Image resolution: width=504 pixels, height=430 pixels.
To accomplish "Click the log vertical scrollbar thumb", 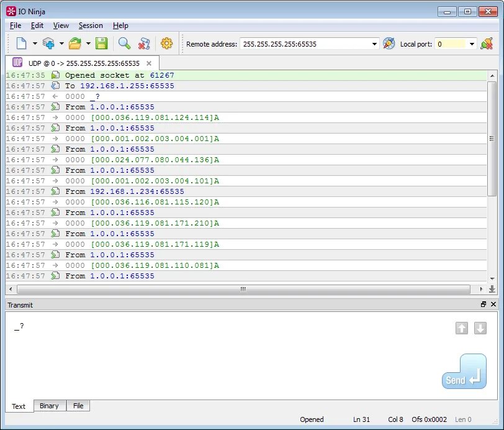I will pyautogui.click(x=492, y=139).
